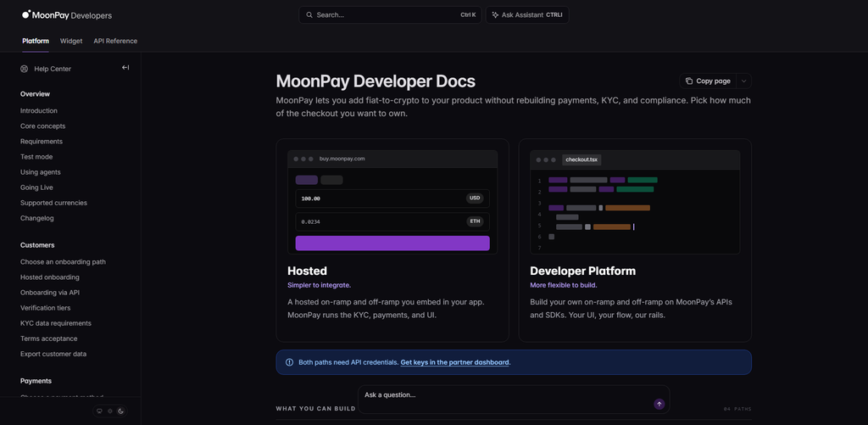
Task: Click the Help Center lifebuoy icon
Action: coord(25,69)
